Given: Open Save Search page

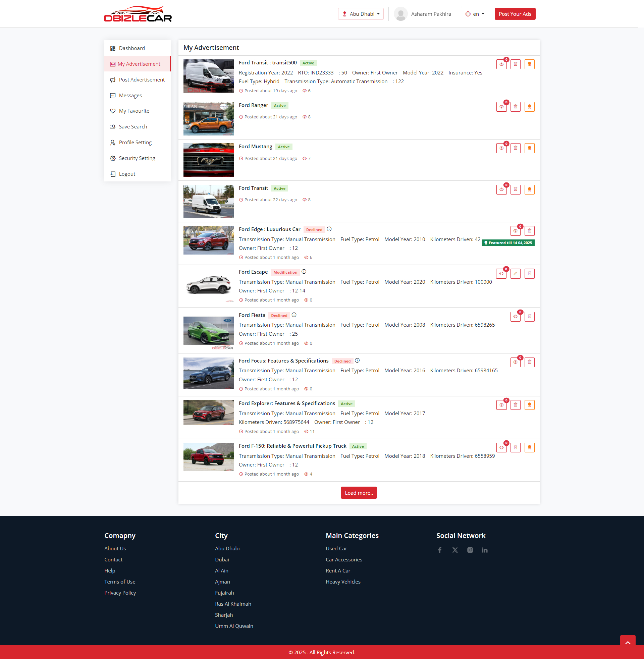Looking at the screenshot, I should tap(137, 127).
